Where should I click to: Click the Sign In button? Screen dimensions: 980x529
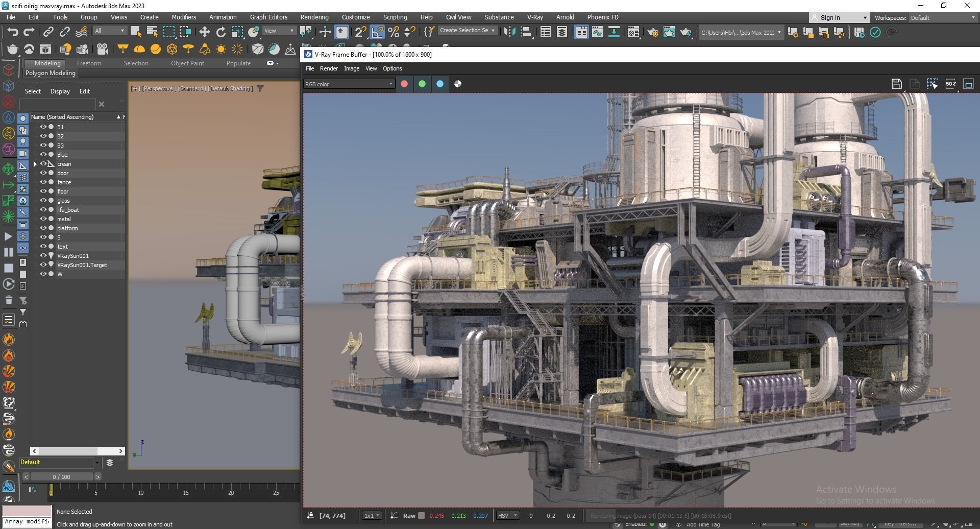pyautogui.click(x=839, y=17)
